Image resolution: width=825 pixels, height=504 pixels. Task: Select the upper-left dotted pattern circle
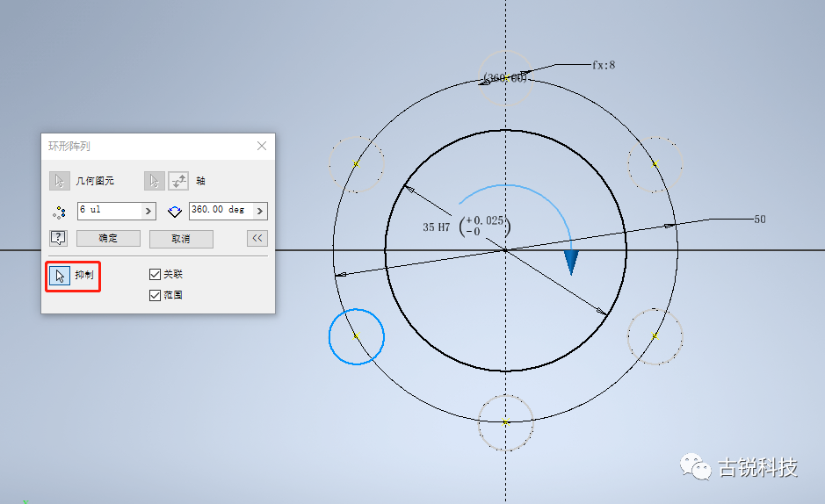[357, 164]
